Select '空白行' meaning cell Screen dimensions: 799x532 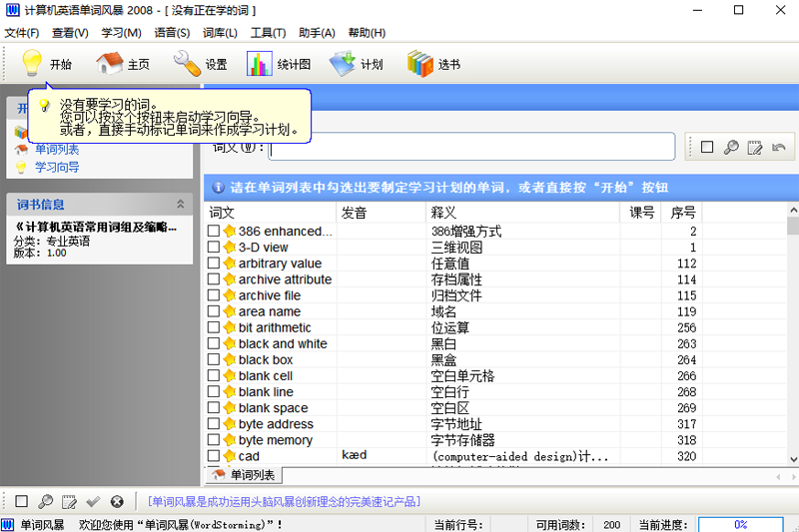coord(450,392)
